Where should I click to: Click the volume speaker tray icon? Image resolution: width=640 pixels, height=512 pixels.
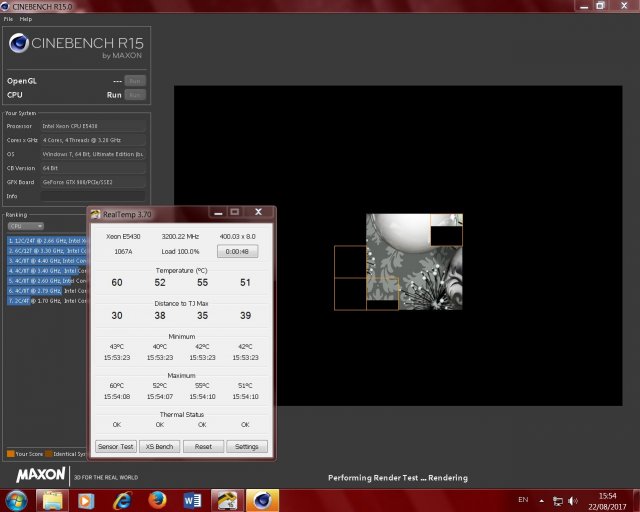point(570,499)
